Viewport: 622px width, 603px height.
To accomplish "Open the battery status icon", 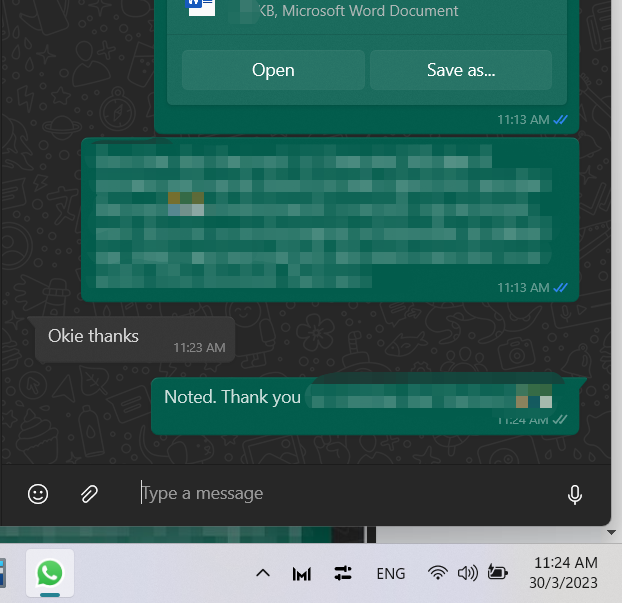I will point(497,572).
